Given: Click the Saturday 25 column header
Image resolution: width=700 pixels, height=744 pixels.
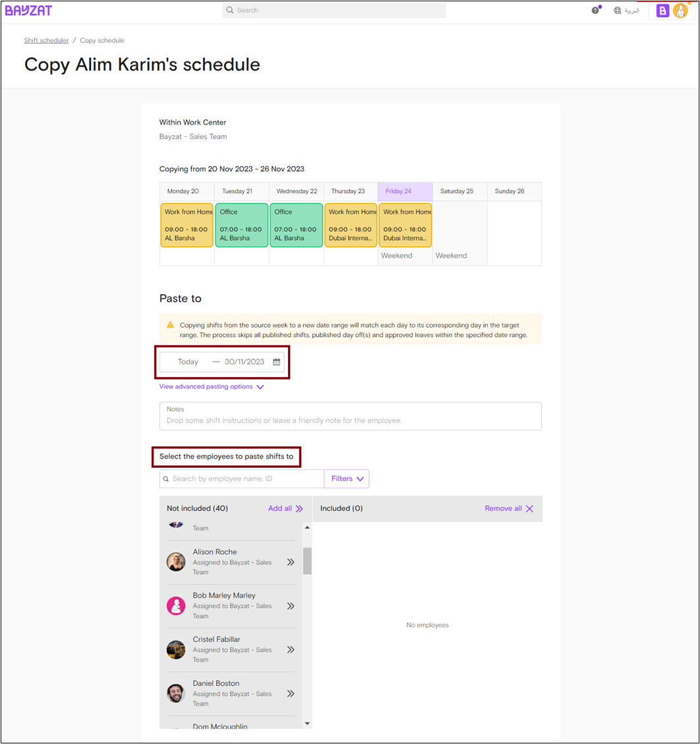Looking at the screenshot, I should (x=460, y=191).
